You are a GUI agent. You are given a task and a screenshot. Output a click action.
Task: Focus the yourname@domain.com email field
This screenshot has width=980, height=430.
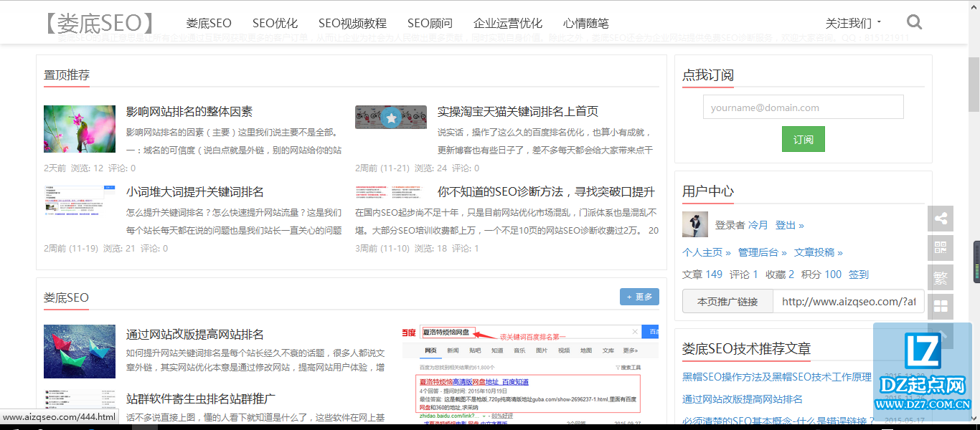tap(804, 107)
